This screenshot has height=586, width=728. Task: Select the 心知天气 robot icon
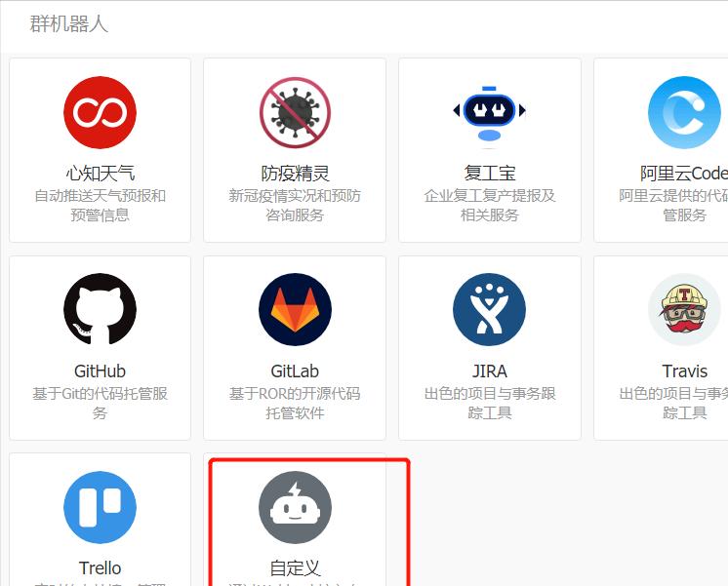click(100, 112)
